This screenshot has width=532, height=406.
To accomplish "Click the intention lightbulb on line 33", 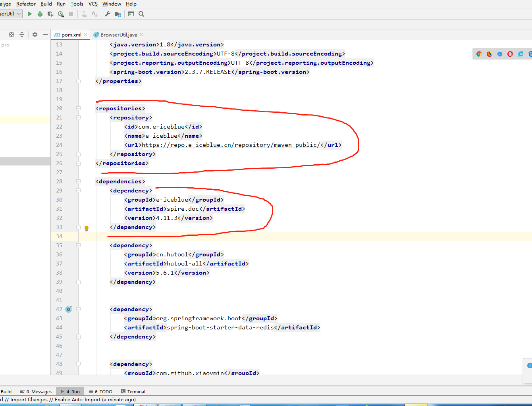I will [x=87, y=228].
